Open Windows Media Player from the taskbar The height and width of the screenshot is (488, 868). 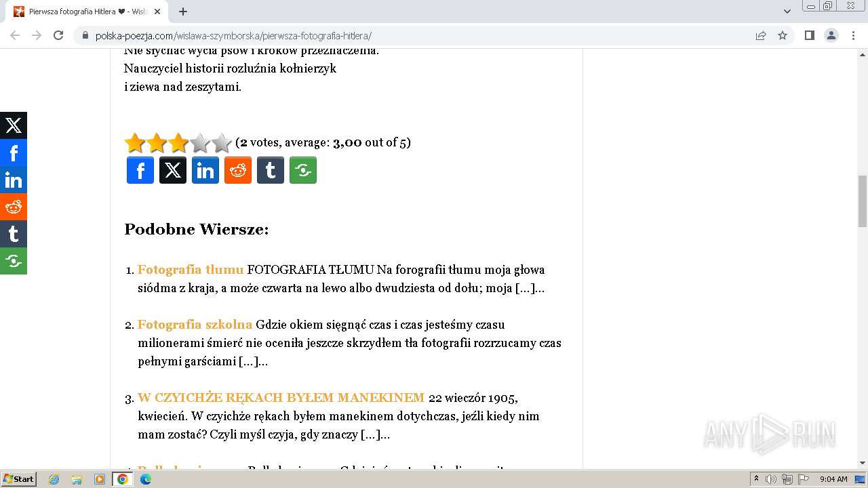click(100, 479)
